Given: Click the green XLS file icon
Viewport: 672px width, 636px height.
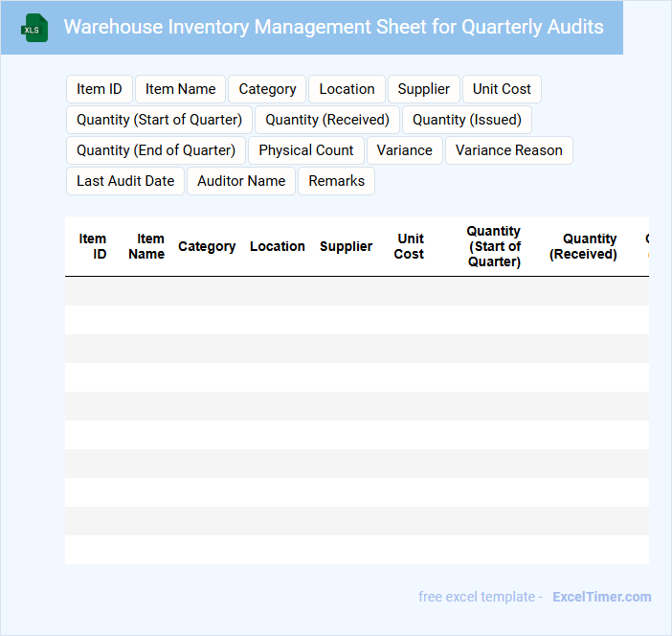Looking at the screenshot, I should coord(34,28).
